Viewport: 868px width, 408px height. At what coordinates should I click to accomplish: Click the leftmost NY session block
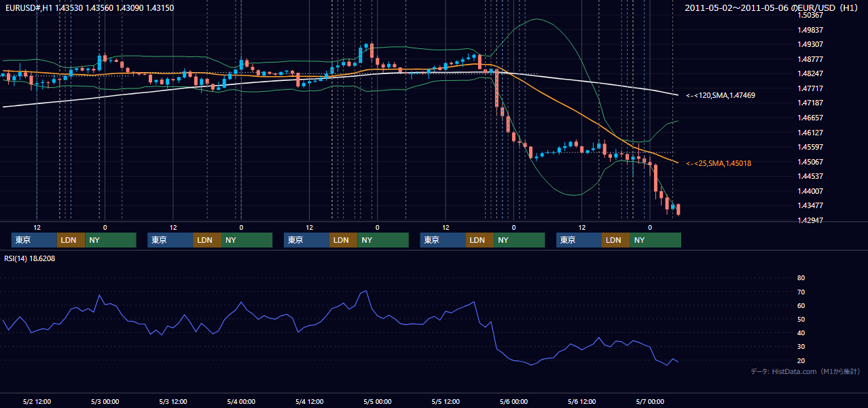[111, 240]
